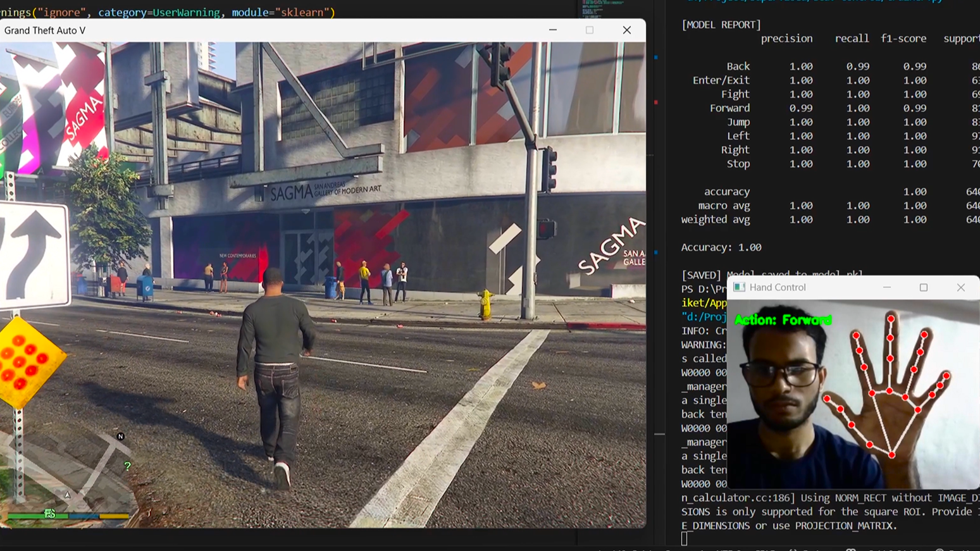Viewport: 980px width, 551px height.
Task: Click the north N marker on minimap
Action: [121, 436]
